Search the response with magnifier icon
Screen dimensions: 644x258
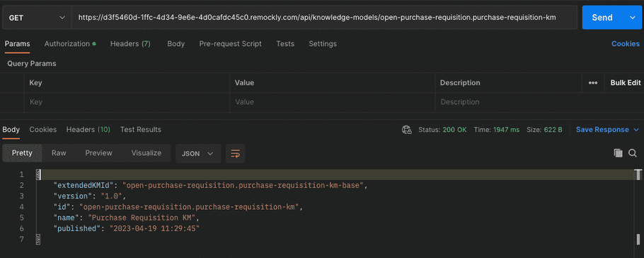click(x=633, y=154)
